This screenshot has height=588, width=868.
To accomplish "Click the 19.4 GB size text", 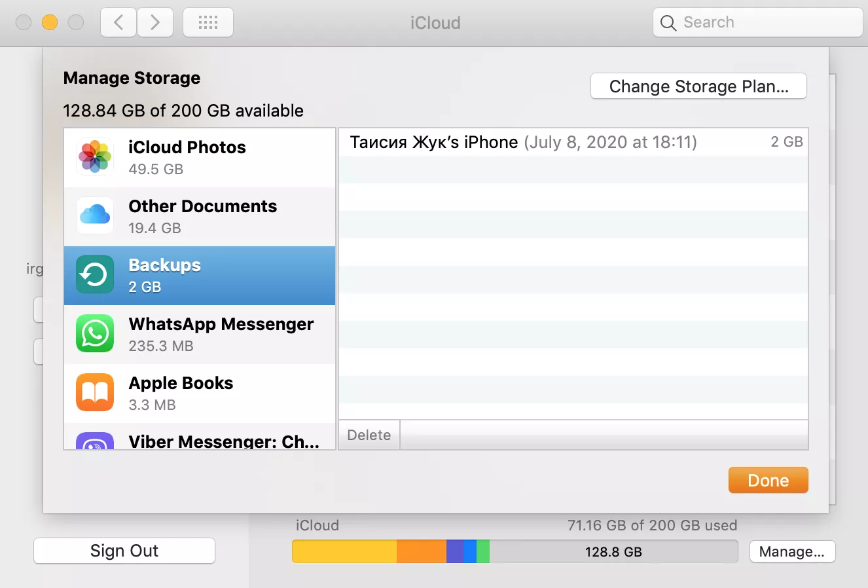I will pyautogui.click(x=154, y=228).
